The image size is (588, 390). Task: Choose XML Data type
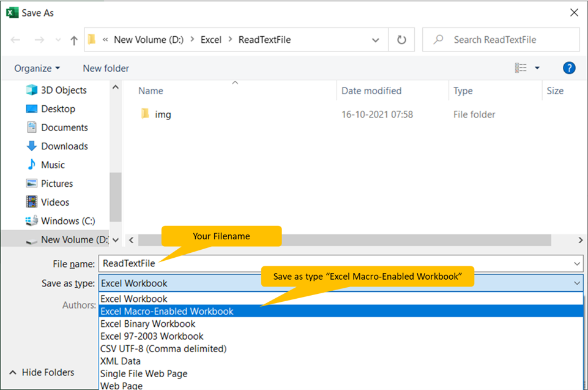pyautogui.click(x=341, y=361)
